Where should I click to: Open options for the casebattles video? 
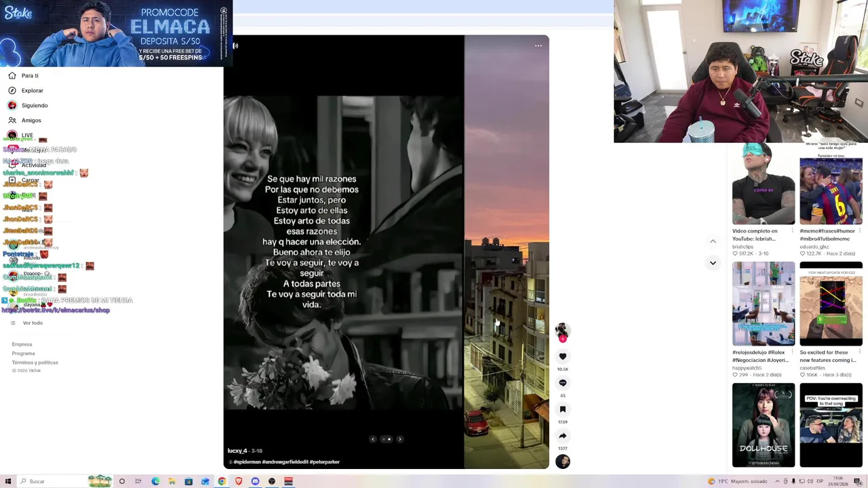[x=860, y=352]
